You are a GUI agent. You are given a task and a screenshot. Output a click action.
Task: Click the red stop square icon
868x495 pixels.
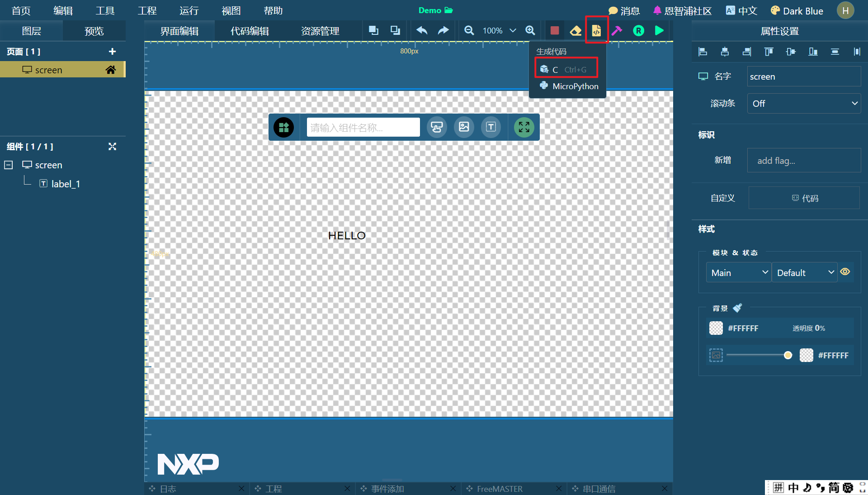[555, 31]
